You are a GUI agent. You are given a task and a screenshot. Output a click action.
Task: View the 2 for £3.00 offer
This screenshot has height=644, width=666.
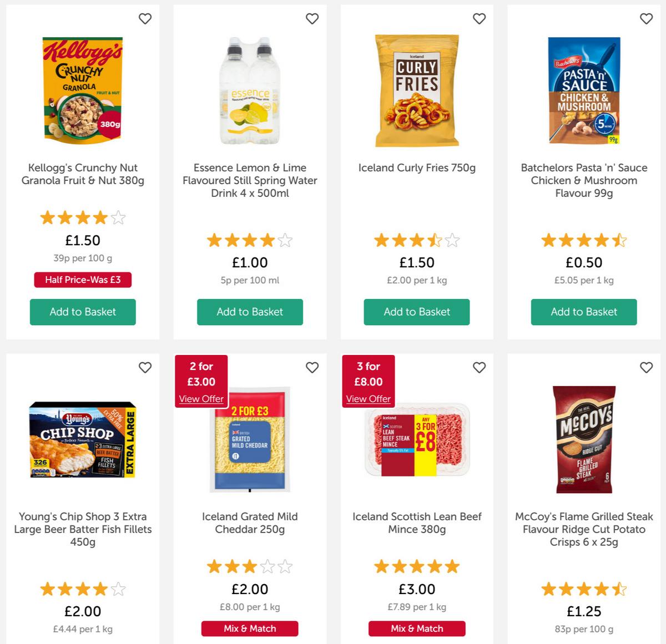[201, 399]
